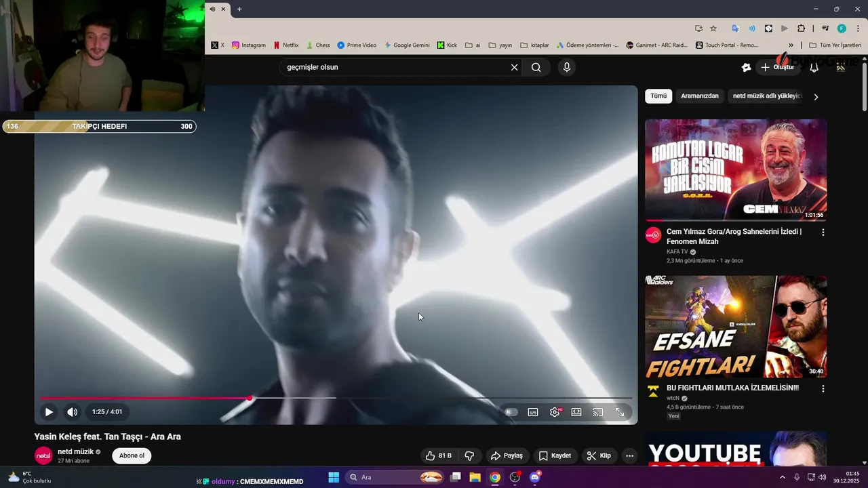This screenshot has height=488, width=868.
Task: Open video settings gear icon
Action: pos(555,412)
